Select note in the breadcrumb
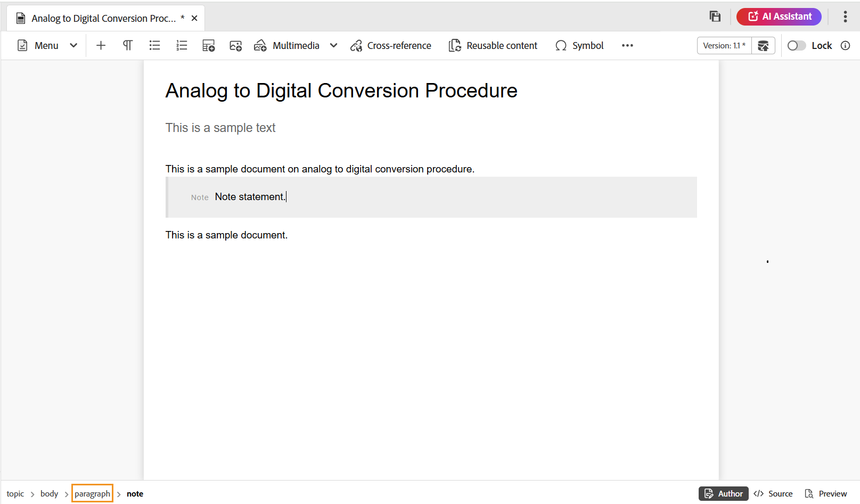 click(x=135, y=494)
